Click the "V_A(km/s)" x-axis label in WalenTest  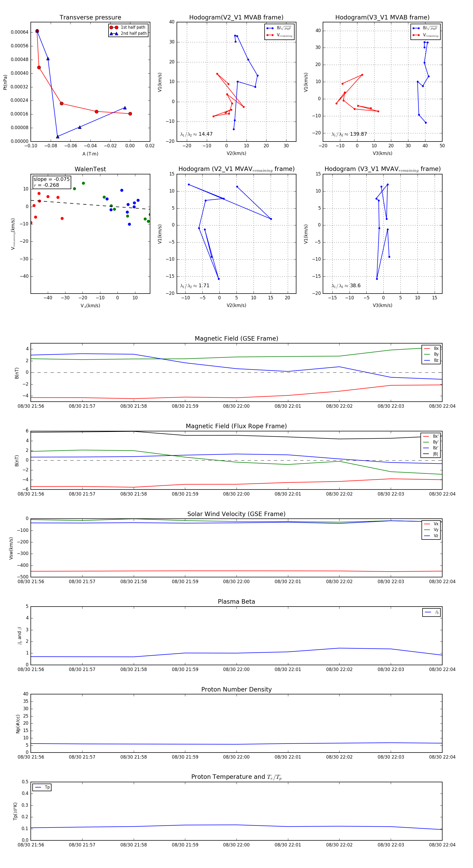coord(90,306)
